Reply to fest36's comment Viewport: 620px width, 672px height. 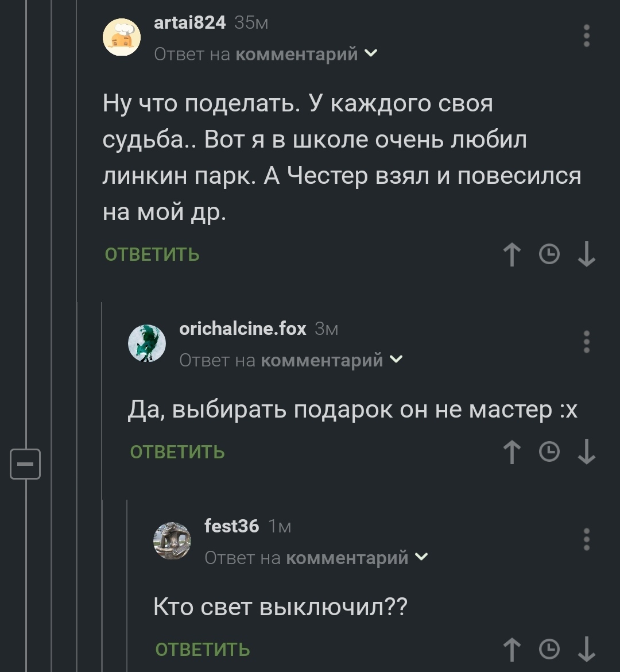[203, 649]
